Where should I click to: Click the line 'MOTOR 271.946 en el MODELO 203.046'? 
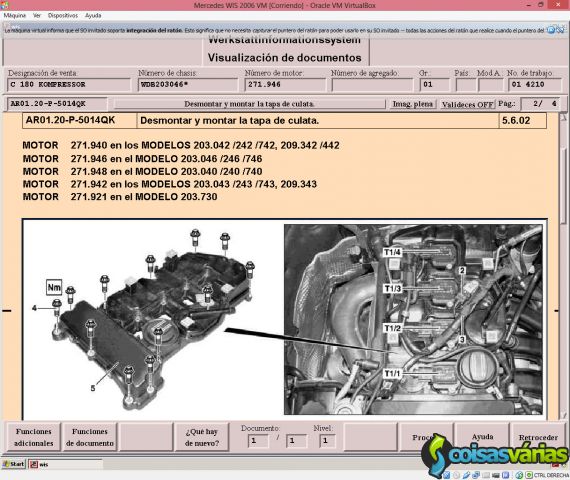(x=142, y=159)
